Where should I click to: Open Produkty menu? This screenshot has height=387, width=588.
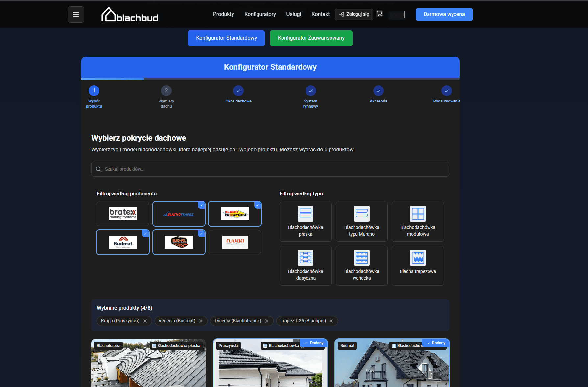223,14
